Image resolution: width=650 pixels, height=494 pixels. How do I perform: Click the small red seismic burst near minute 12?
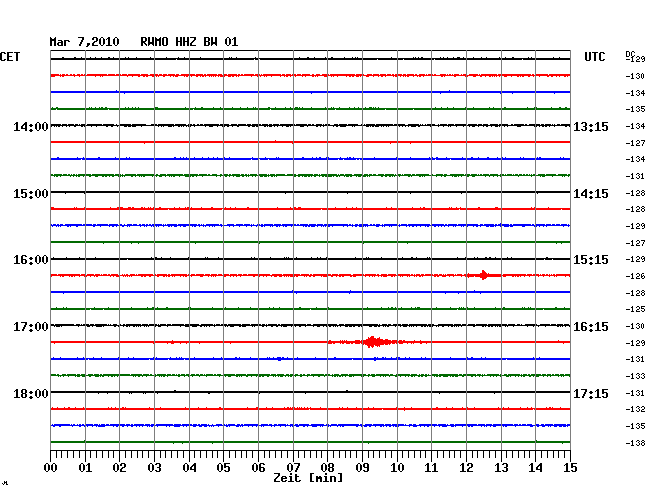tap(483, 275)
